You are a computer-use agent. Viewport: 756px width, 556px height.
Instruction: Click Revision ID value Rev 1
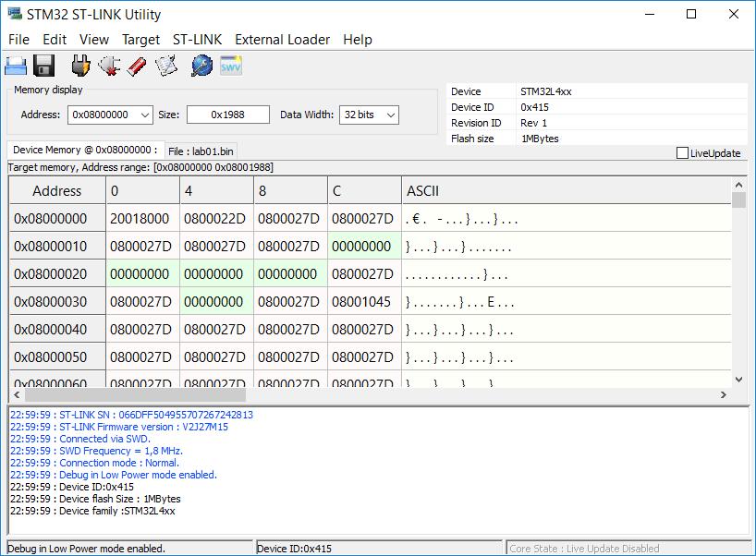click(x=534, y=123)
